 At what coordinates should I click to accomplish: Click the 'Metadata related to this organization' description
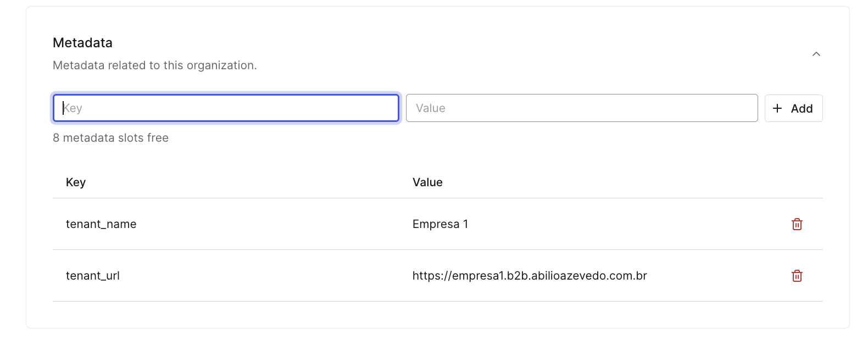click(155, 65)
